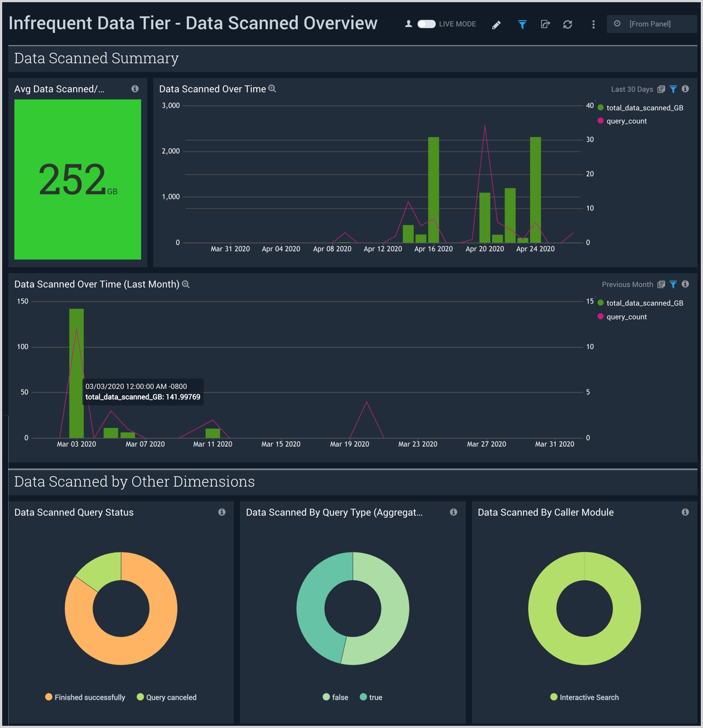Screen dimensions: 703x728
Task: Open the Previous Month time range
Action: [x=627, y=285]
